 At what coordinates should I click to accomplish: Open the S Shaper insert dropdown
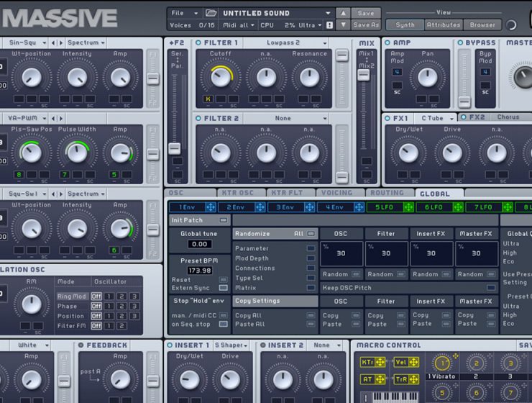(231, 345)
